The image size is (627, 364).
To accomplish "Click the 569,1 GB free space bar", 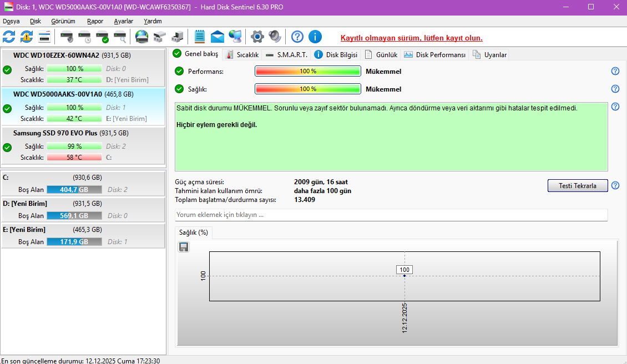I will tap(74, 216).
